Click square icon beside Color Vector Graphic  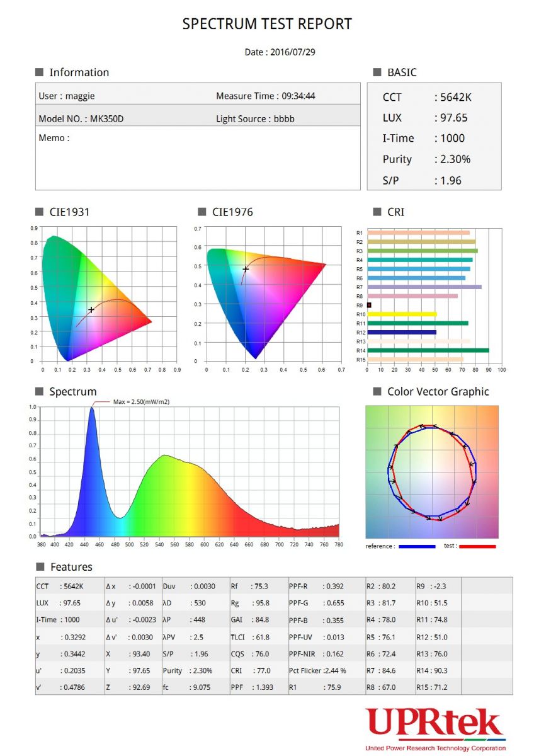pyautogui.click(x=377, y=392)
